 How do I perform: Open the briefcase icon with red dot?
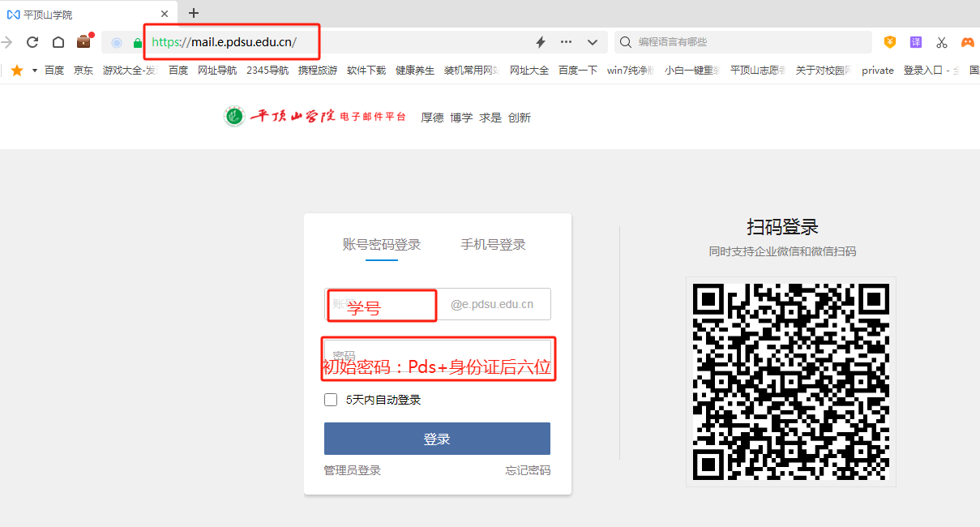[84, 41]
